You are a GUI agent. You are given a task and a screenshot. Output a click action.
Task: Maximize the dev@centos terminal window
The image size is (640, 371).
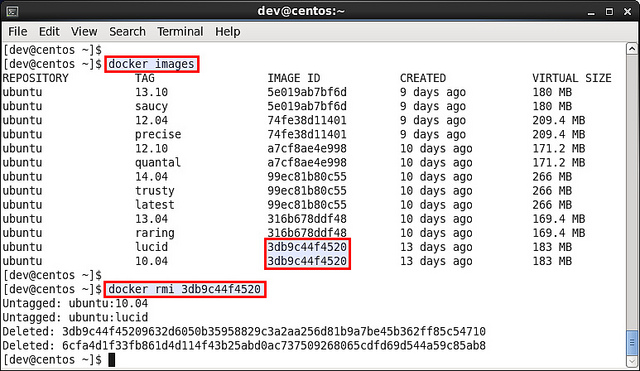click(609, 12)
